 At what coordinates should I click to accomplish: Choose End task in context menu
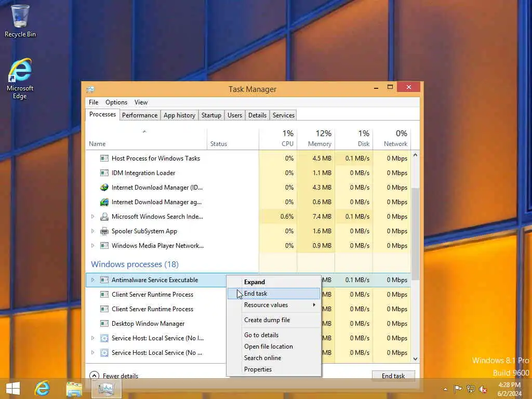[x=274, y=294]
